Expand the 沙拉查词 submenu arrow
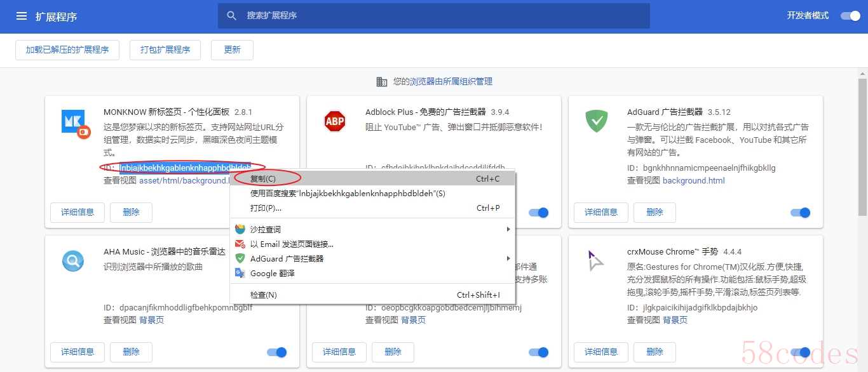The image size is (868, 372). coord(508,229)
